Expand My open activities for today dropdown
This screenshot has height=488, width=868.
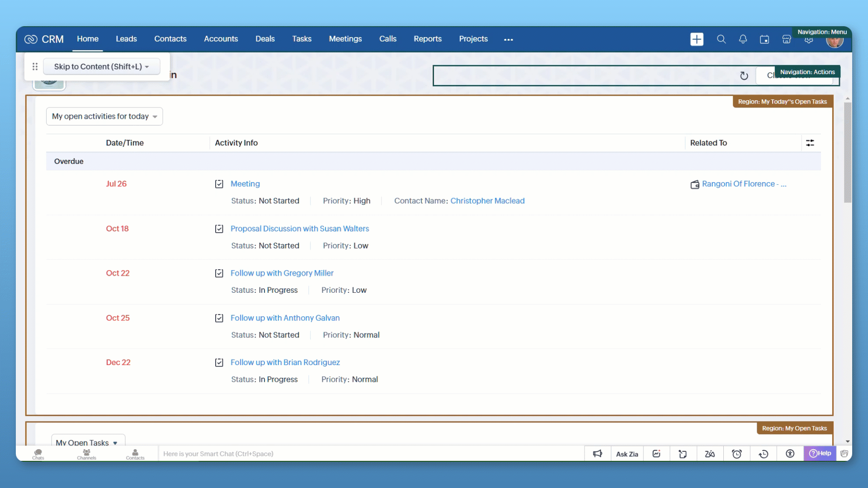[x=104, y=117]
